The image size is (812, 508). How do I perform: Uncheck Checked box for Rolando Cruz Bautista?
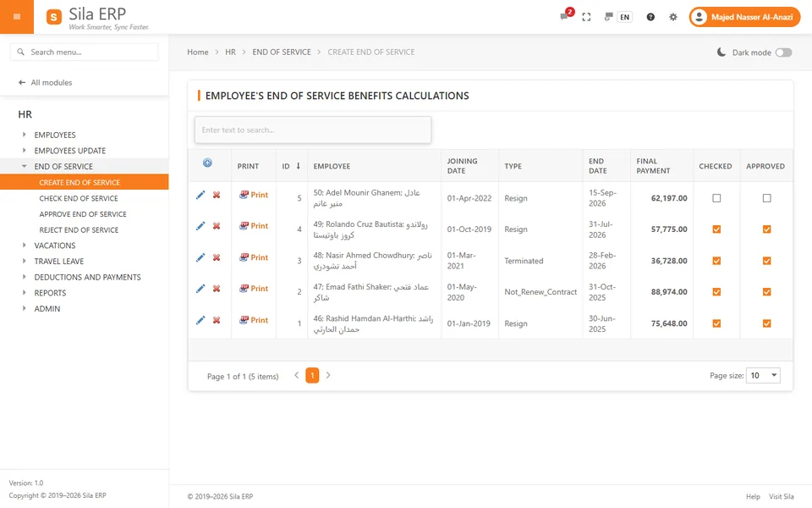coord(716,229)
